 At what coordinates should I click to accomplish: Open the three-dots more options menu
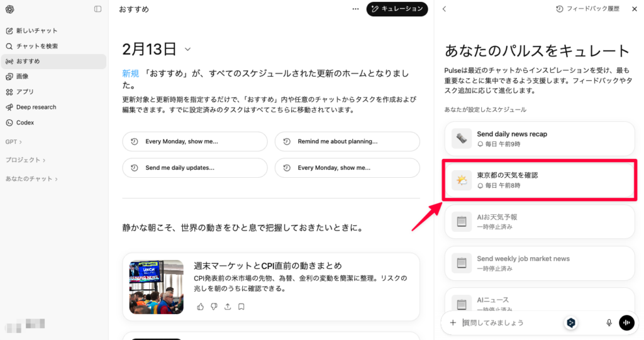[x=355, y=9]
